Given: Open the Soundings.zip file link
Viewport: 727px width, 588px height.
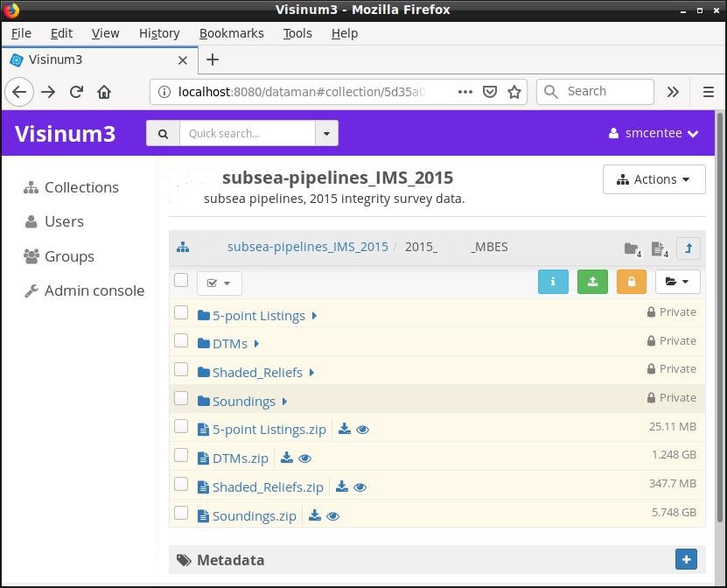Looking at the screenshot, I should [x=254, y=516].
